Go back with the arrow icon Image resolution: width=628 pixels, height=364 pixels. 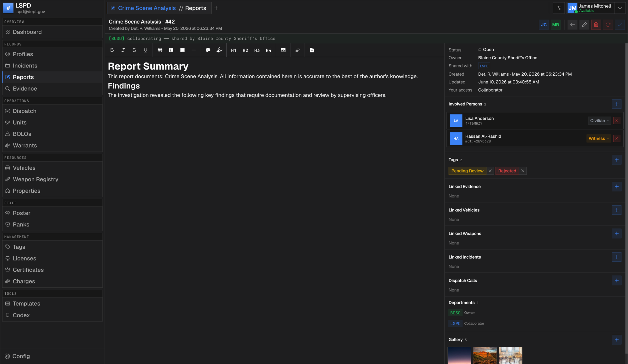572,25
